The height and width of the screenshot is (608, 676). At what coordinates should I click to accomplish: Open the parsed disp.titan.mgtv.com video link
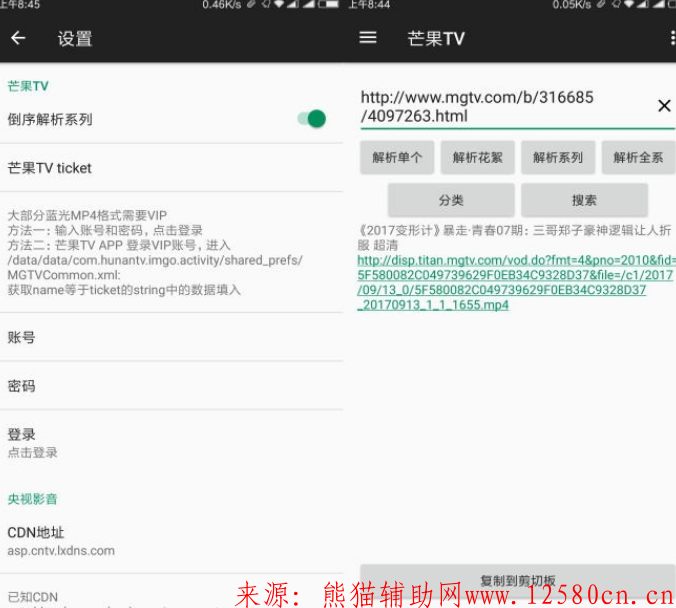[x=510, y=283]
